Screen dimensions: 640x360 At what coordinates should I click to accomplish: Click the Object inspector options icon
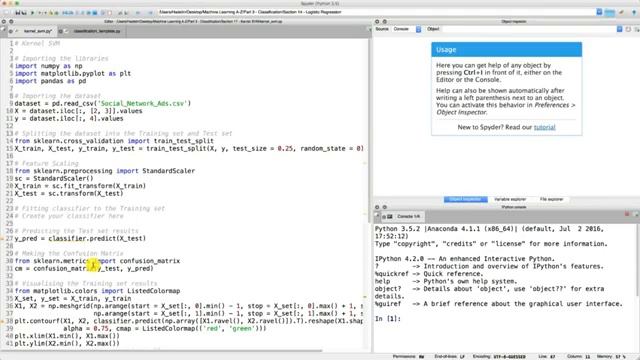click(637, 29)
